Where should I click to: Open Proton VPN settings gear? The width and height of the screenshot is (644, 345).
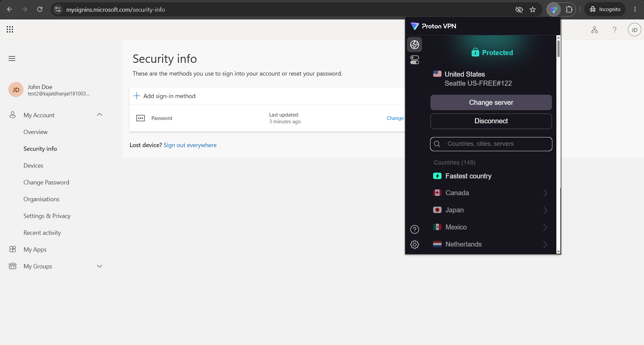[x=415, y=245]
